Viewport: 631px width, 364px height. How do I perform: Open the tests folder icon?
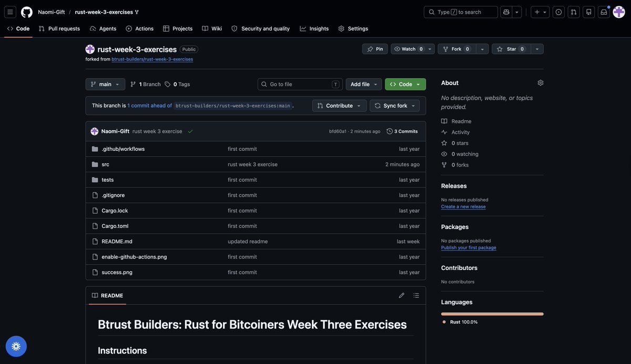click(x=95, y=180)
